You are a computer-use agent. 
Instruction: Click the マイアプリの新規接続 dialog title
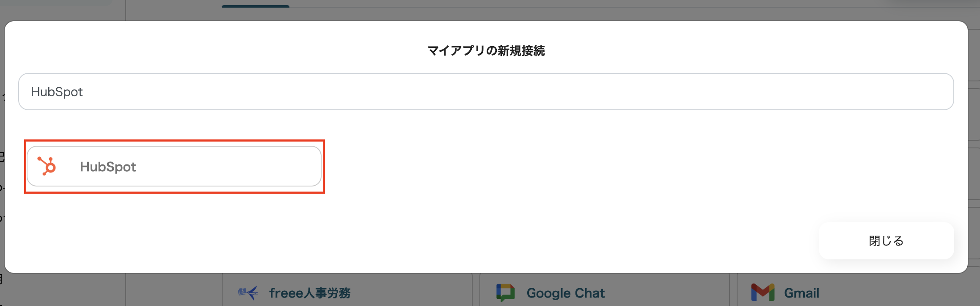(486, 51)
